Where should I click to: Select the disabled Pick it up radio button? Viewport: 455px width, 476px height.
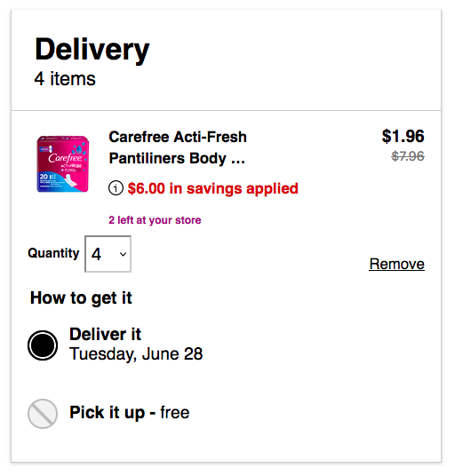[43, 414]
